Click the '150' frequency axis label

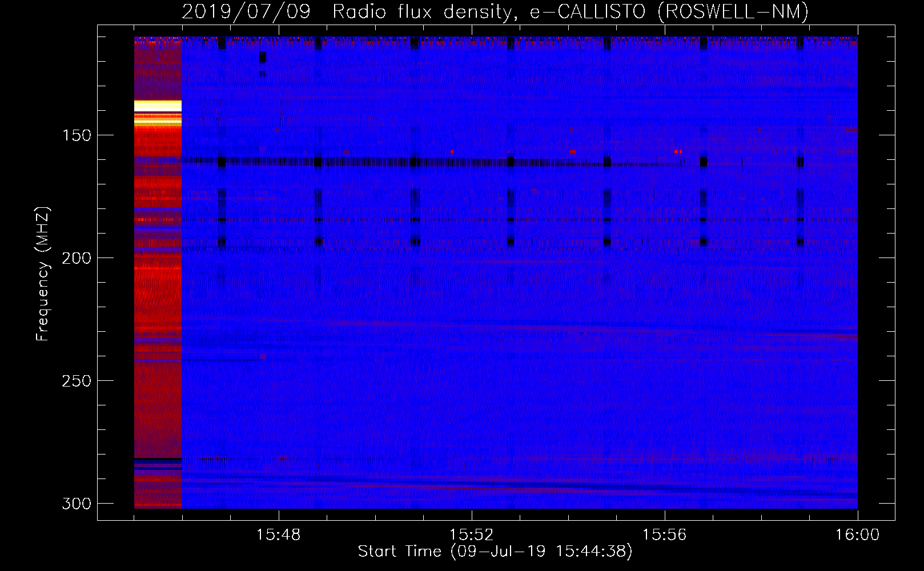click(x=77, y=135)
